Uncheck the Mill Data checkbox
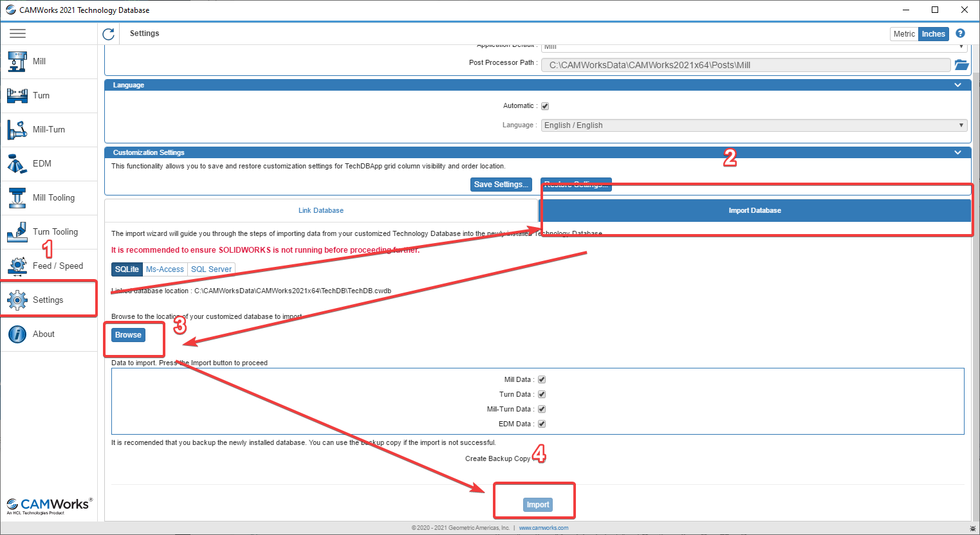The width and height of the screenshot is (980, 535). [542, 379]
